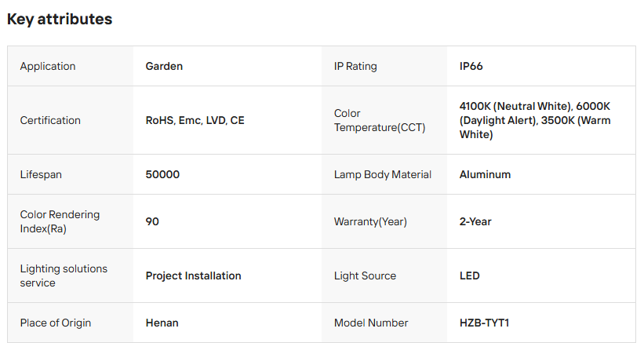Image resolution: width=644 pixels, height=343 pixels.
Task: Click the IP Rating label
Action: [x=355, y=67]
